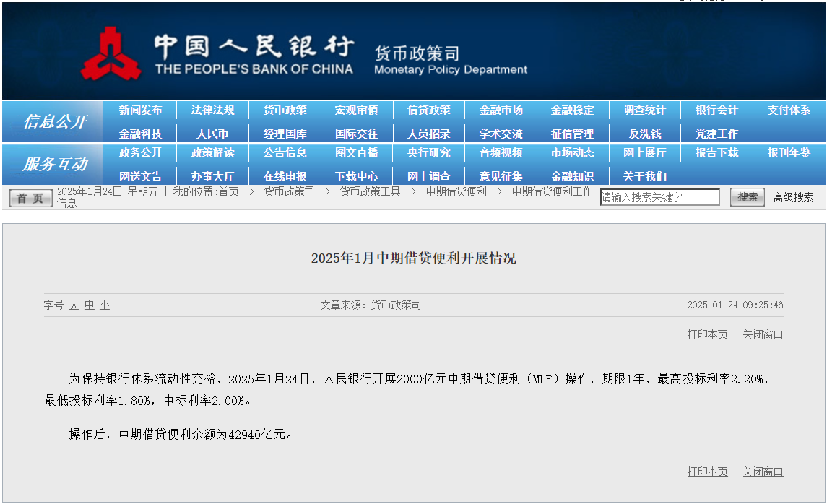Click bottom 打印本页 print link
This screenshot has height=504, width=827.
click(707, 472)
